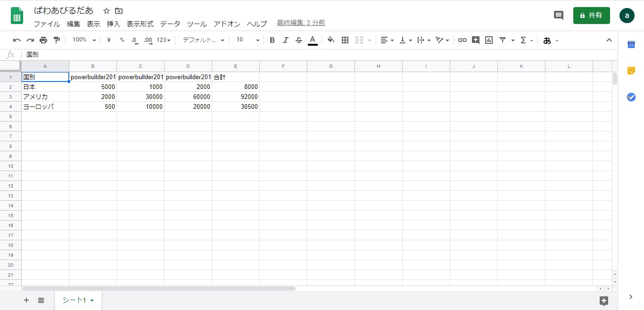
Task: Open the comment history icon
Action: tap(558, 15)
